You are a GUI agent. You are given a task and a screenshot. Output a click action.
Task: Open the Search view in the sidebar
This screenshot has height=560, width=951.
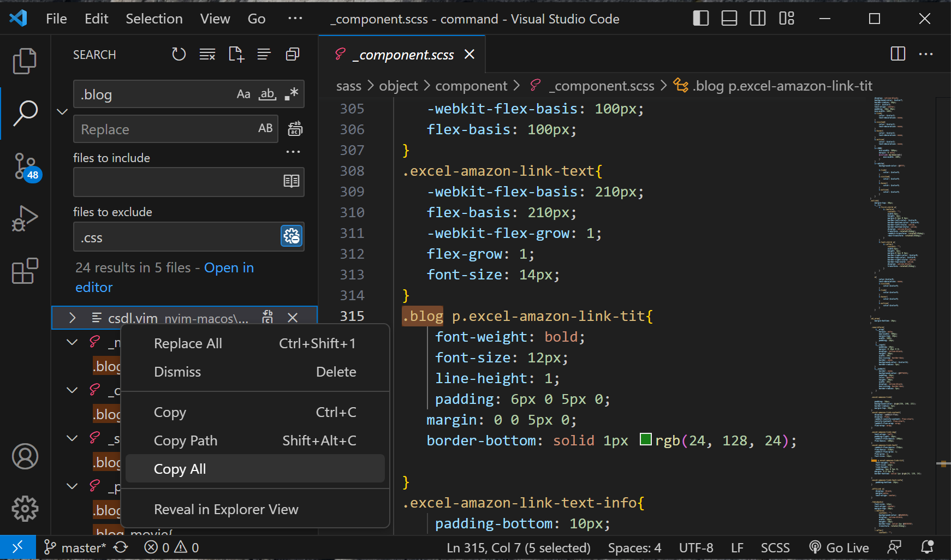[x=25, y=113]
